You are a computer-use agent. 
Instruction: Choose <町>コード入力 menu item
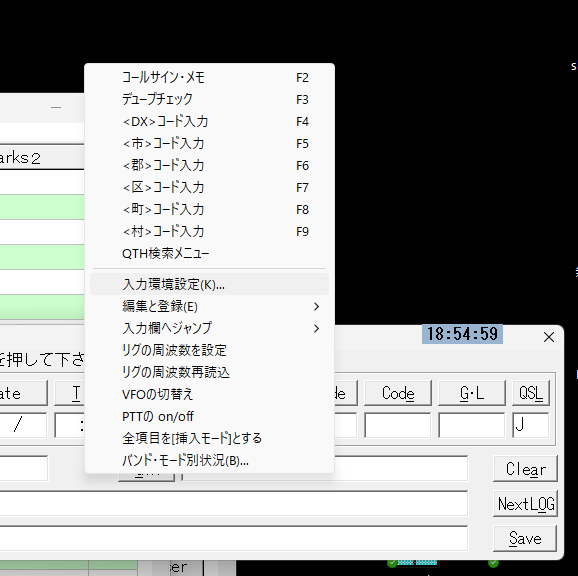[x=209, y=210]
